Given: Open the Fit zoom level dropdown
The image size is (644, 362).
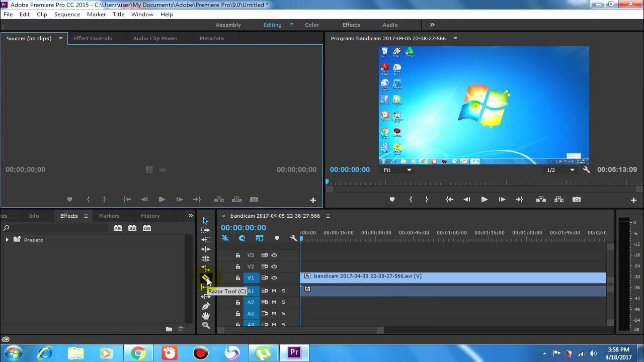Looking at the screenshot, I should click(x=398, y=170).
